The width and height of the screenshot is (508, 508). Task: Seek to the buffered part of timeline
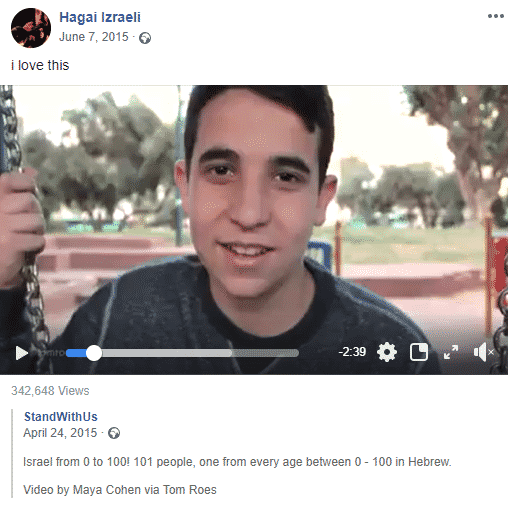click(x=167, y=353)
